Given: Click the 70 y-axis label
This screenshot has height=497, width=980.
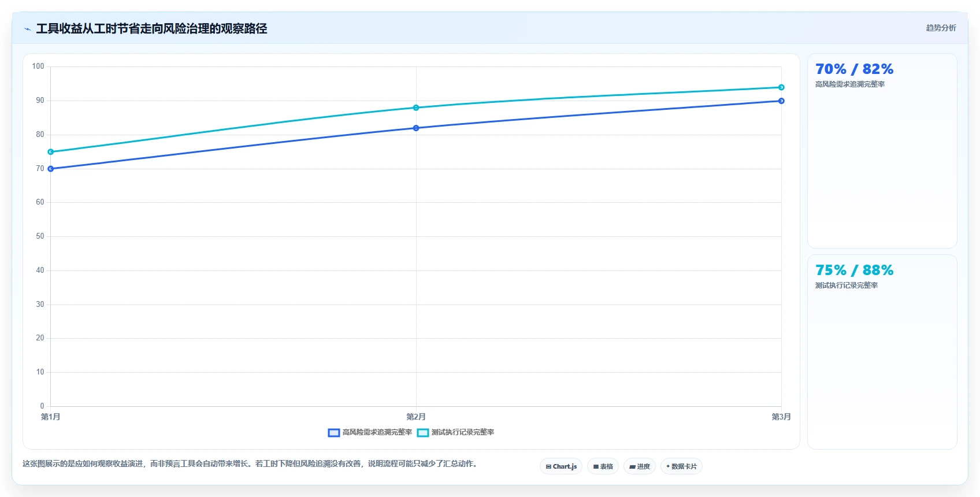Looking at the screenshot, I should 40,169.
